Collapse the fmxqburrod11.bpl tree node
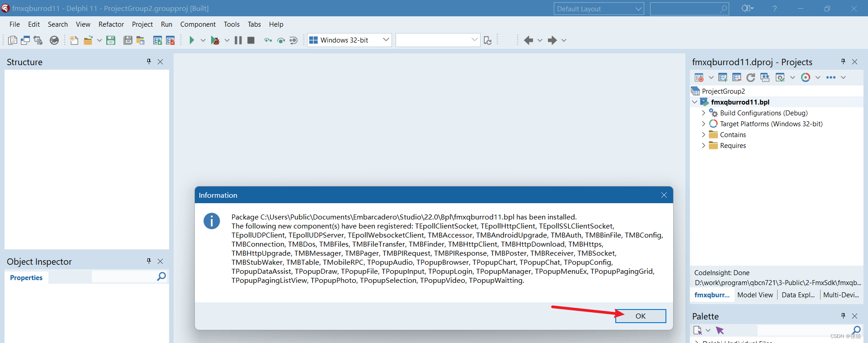 click(695, 102)
